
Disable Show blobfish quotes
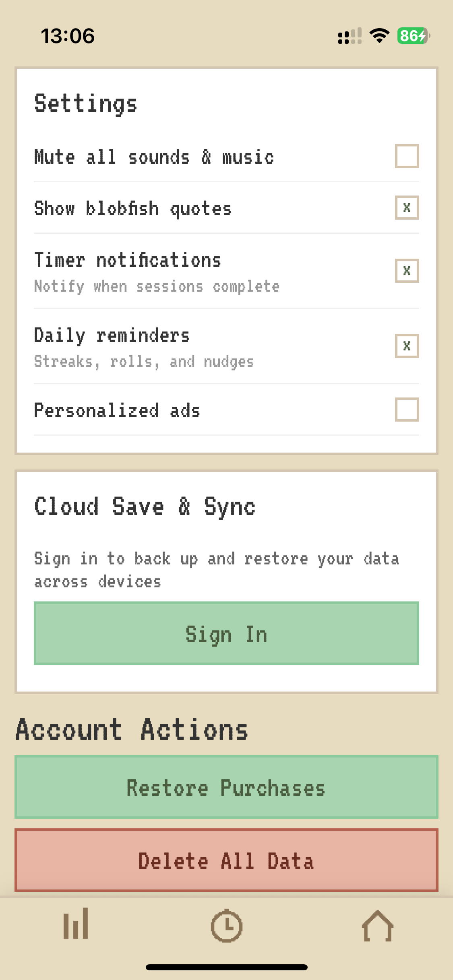[406, 208]
